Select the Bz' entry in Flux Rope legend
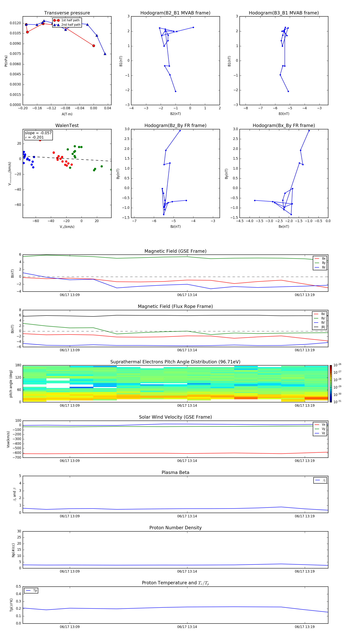Viewport: 351px width, 644px height. point(320,323)
